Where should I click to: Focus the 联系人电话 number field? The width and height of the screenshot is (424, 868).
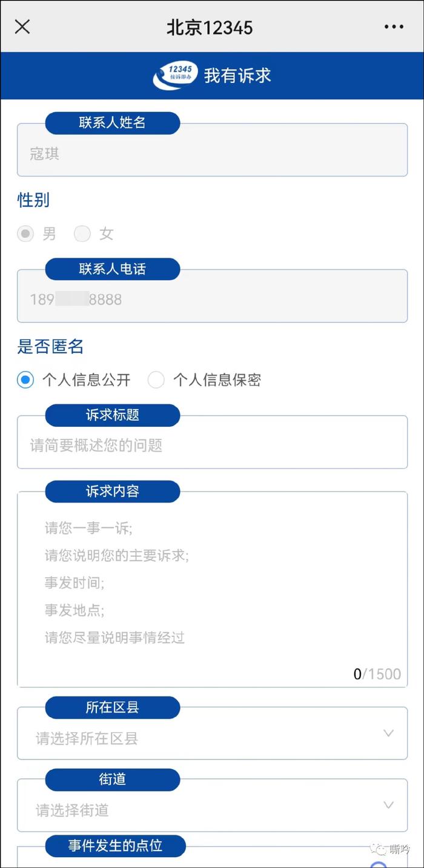pyautogui.click(x=212, y=296)
